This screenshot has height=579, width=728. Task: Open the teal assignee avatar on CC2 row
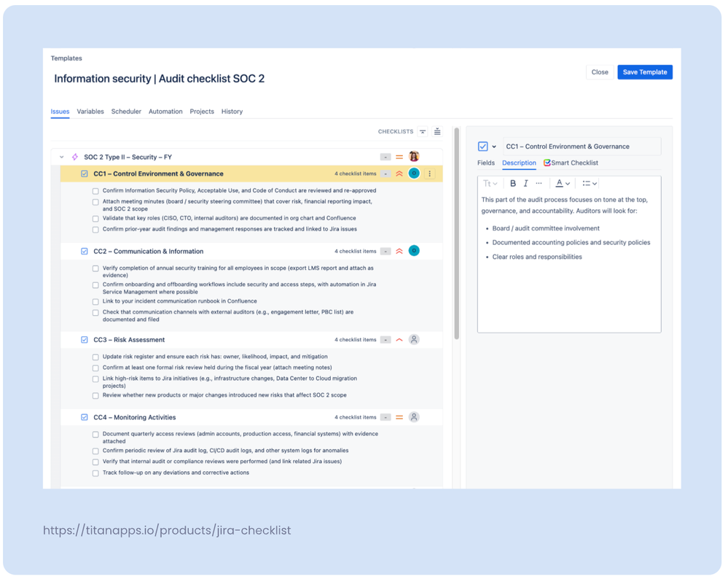coord(414,251)
